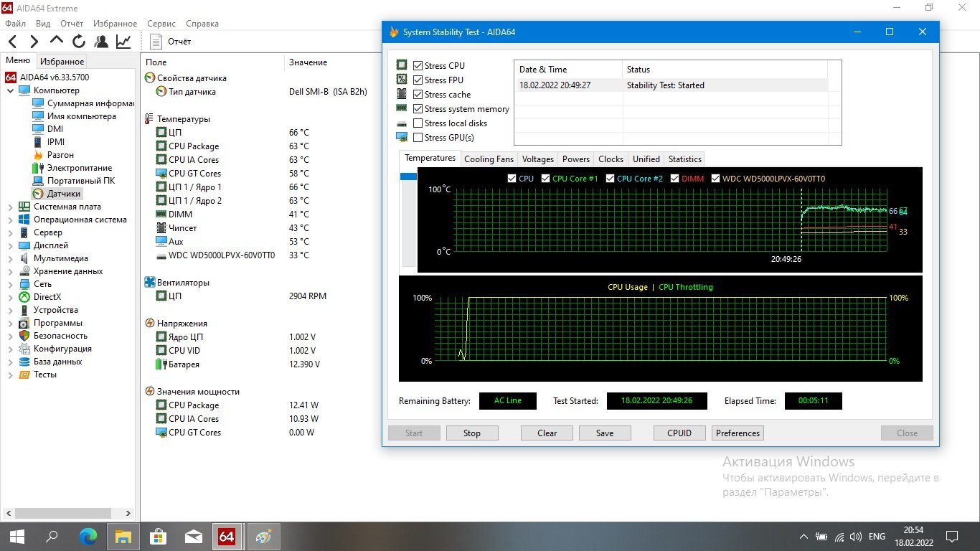Click the Preferences button
Viewport: 980px width, 551px height.
pyautogui.click(x=738, y=433)
